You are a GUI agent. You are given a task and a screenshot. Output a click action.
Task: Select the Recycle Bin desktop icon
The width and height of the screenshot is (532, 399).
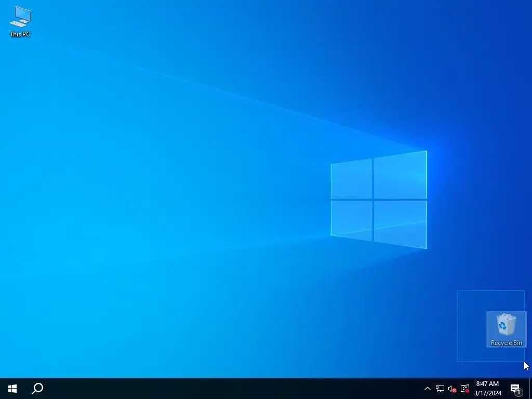506,329
